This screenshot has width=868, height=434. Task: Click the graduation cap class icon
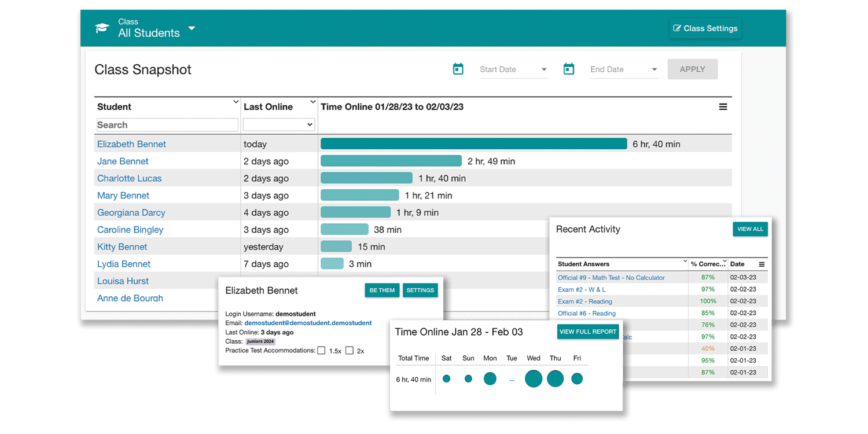point(102,27)
